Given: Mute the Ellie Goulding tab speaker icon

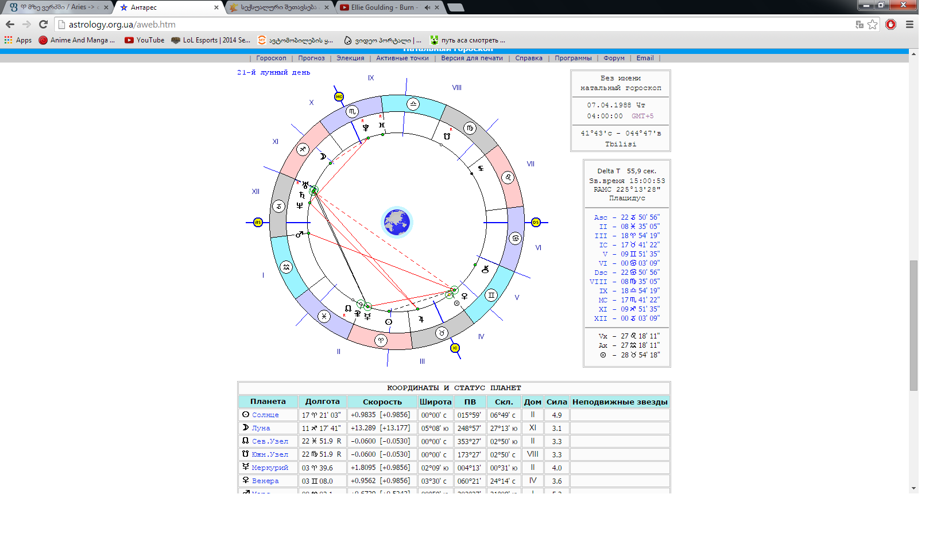Looking at the screenshot, I should click(427, 7).
